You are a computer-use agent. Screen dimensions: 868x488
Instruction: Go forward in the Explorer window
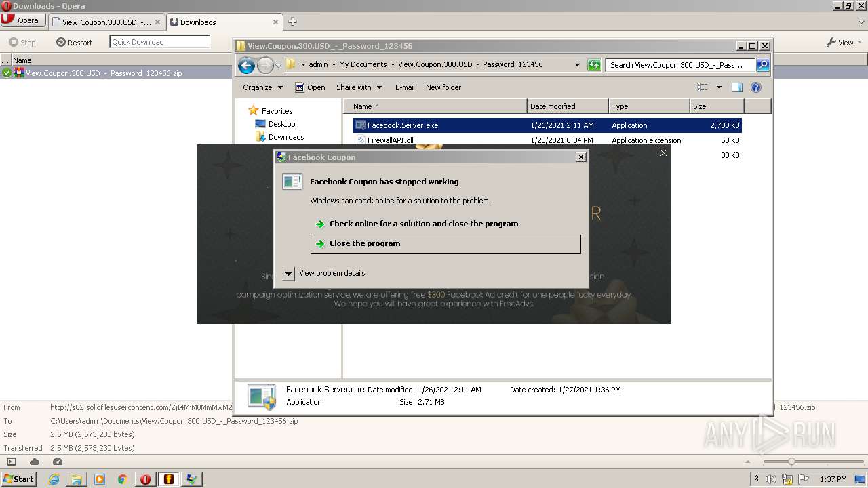coord(265,65)
